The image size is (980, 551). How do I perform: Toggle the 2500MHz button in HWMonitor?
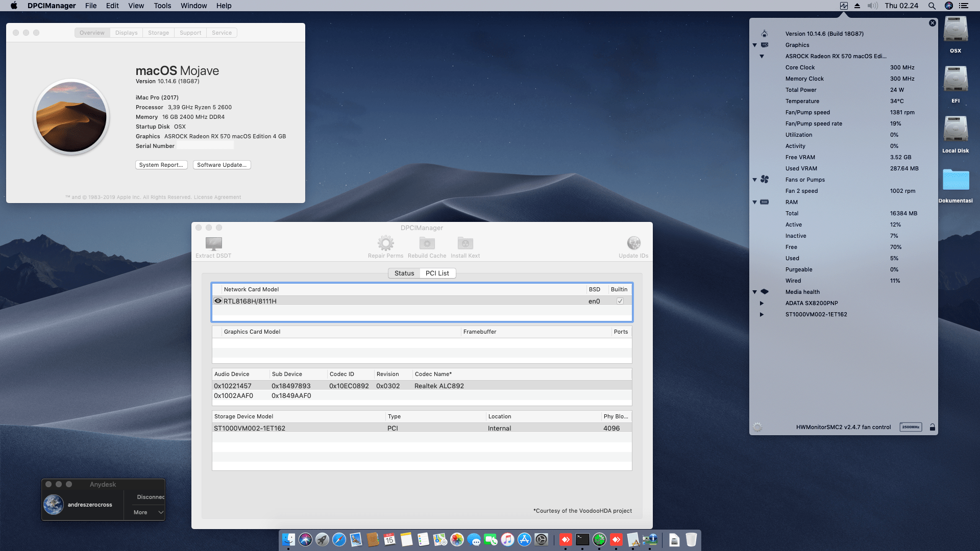coord(911,428)
